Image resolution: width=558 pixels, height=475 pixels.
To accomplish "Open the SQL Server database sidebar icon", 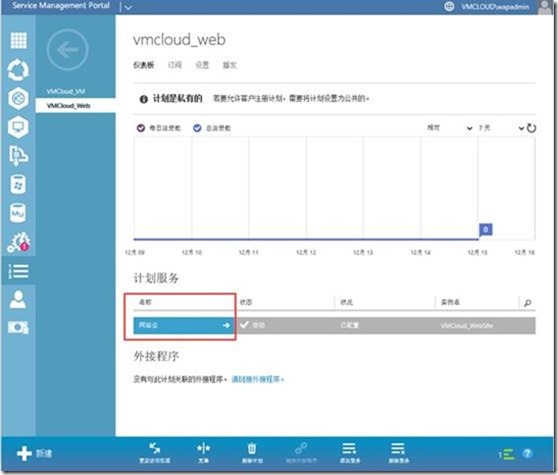I will click(x=18, y=184).
